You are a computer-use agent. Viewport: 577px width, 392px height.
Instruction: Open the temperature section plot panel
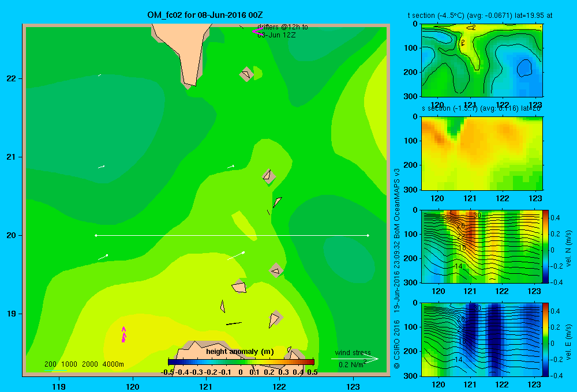coord(482,60)
